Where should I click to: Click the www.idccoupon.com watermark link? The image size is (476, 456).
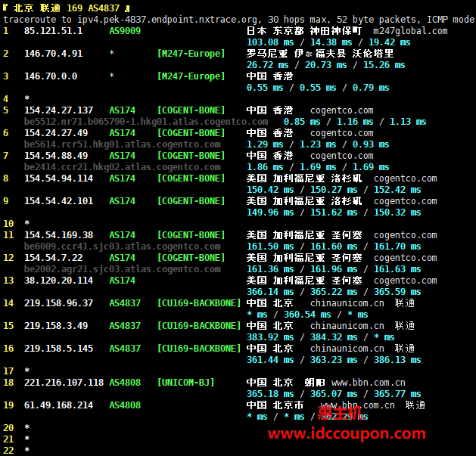[x=347, y=433]
